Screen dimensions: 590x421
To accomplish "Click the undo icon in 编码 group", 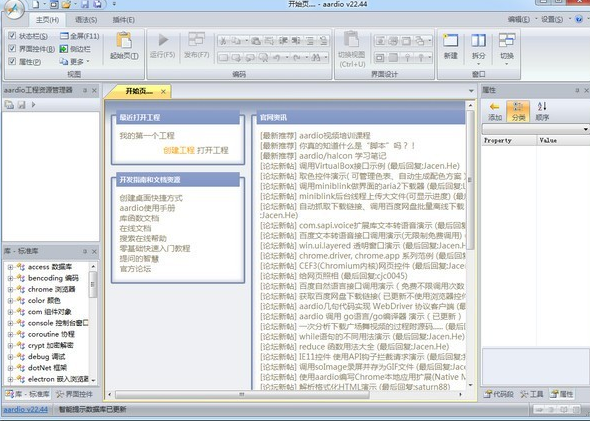I will pyautogui.click(x=277, y=58).
